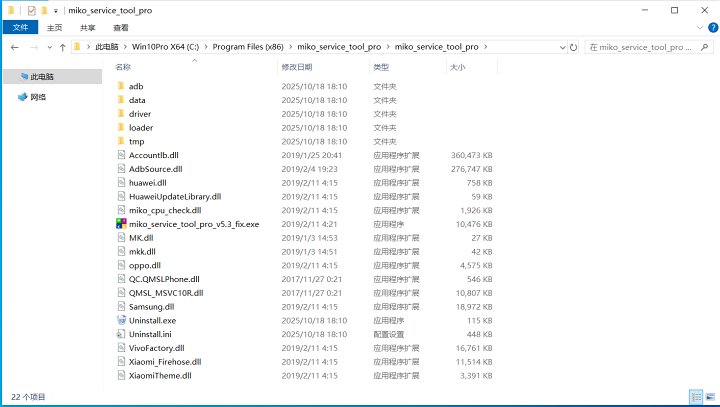Open the 查看 ribbon tab
The width and height of the screenshot is (720, 407).
(x=121, y=28)
